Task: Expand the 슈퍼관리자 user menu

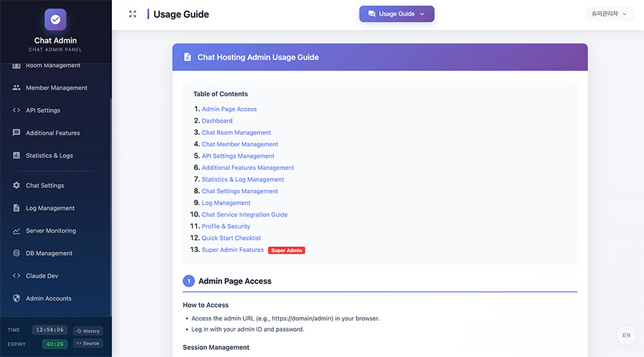Action: [x=609, y=14]
